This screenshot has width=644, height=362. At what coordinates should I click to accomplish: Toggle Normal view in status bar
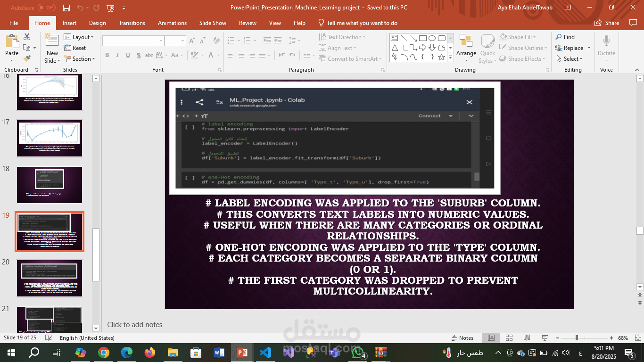[491, 338]
